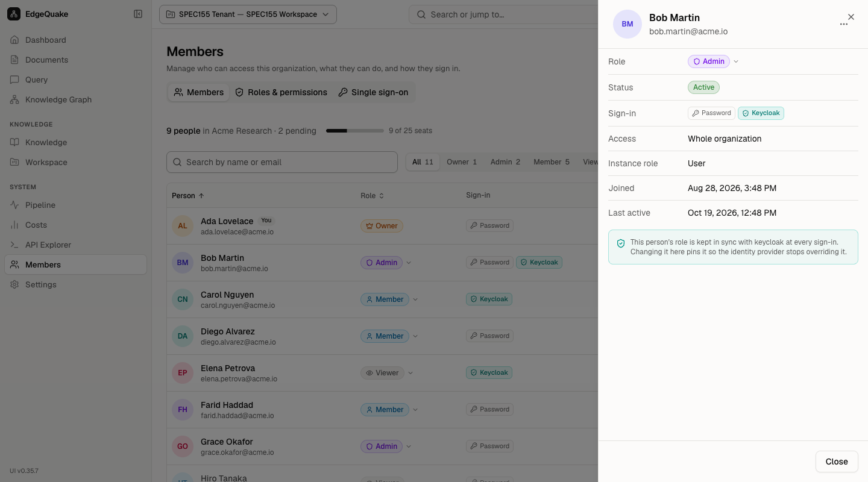Viewport: 868px width, 482px height.
Task: Click the Costs chart icon in the sidebar
Action: click(14, 225)
